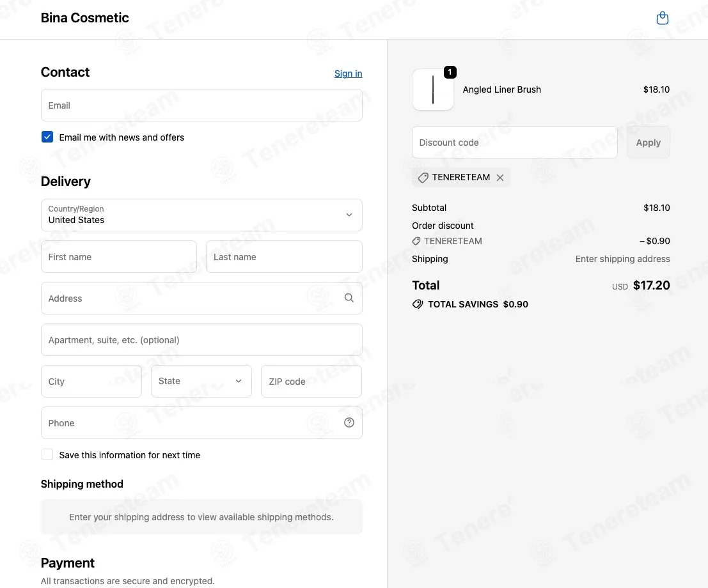This screenshot has height=588, width=708.
Task: Click the phone field help question icon
Action: pos(349,422)
